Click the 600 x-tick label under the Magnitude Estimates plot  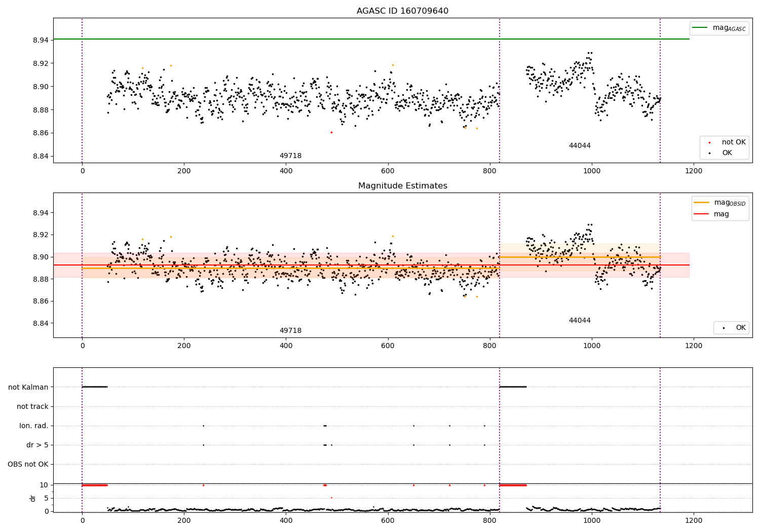tap(388, 346)
